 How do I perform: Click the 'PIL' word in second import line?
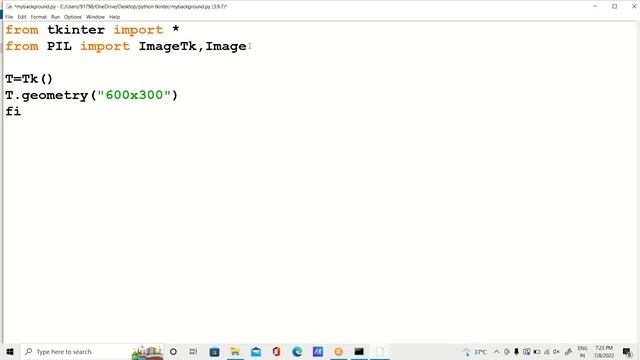click(59, 46)
